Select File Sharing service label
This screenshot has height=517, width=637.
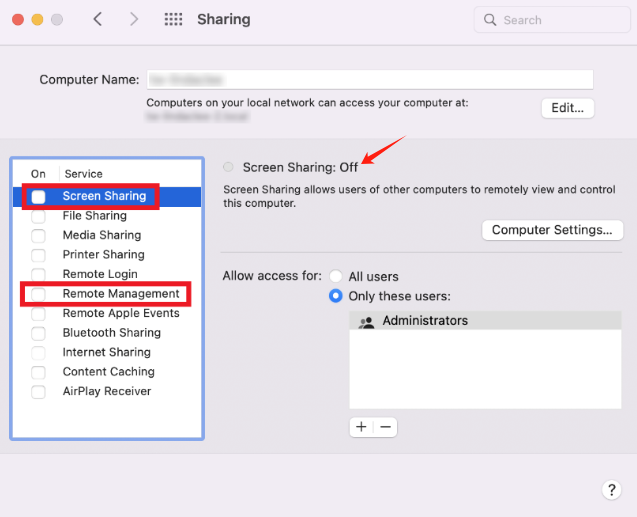pyautogui.click(x=95, y=216)
